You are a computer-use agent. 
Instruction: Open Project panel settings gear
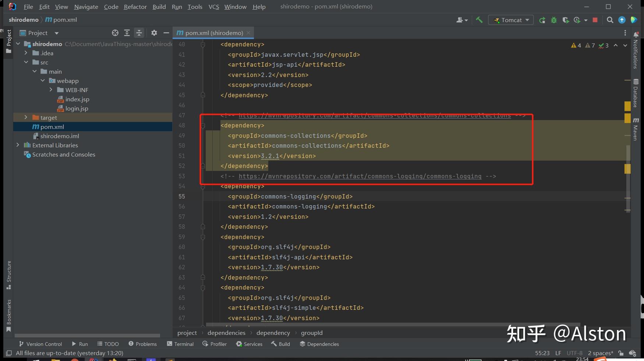[154, 33]
